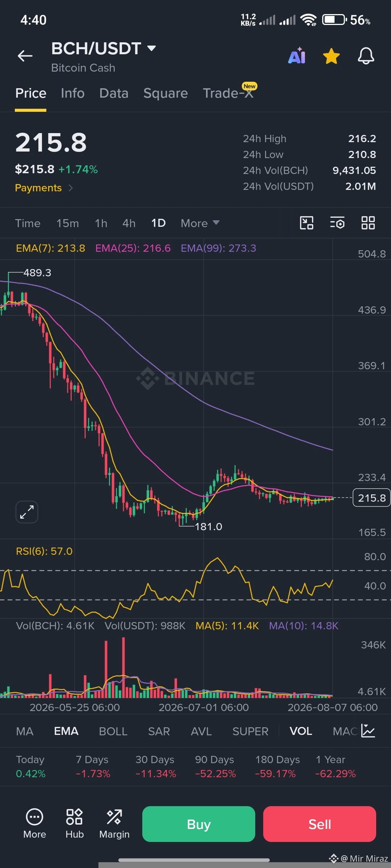Open the More menu icon
391x868 pixels.
coord(34,824)
